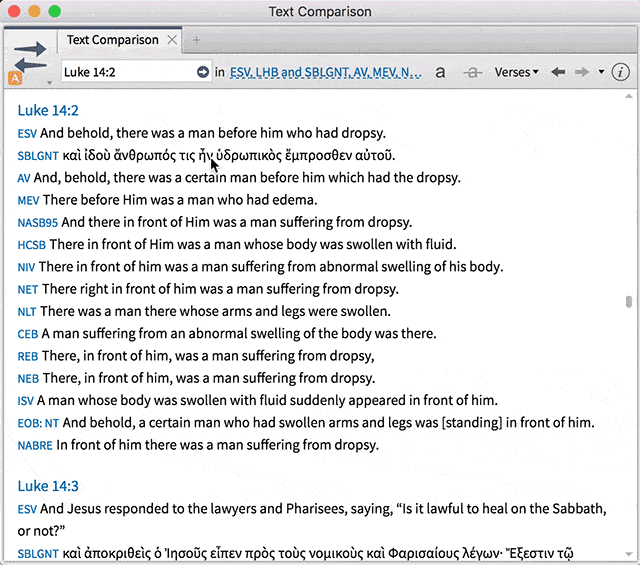Screen dimensions: 640x565
Task: Navigate back with the left arrow
Action: [558, 72]
